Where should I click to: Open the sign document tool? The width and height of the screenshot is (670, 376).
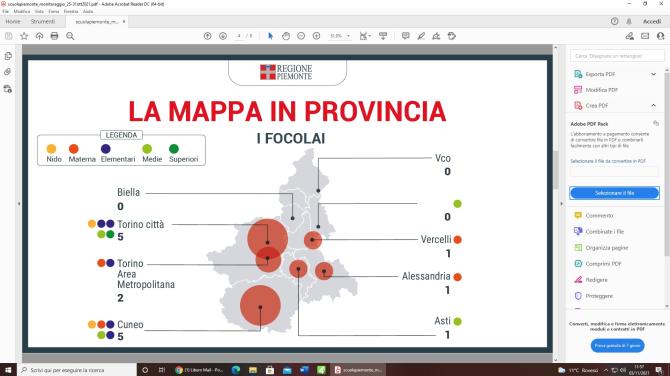tap(436, 36)
